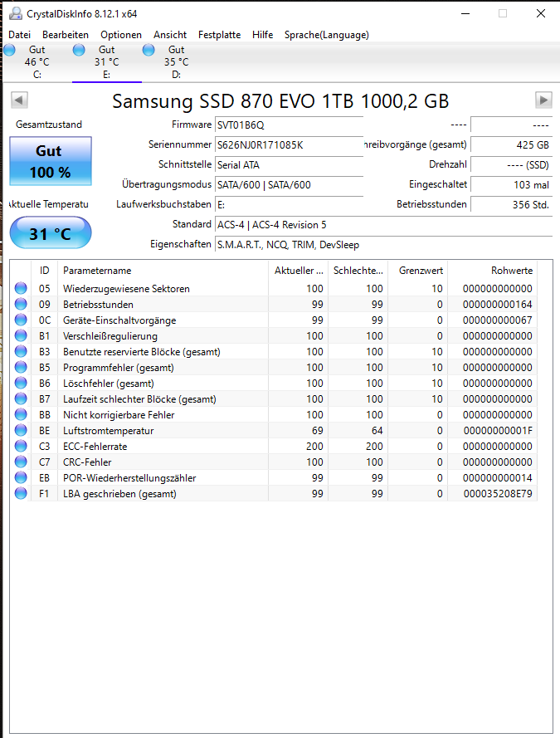This screenshot has height=738, width=560.
Task: Select drive E: tab at 31 °C
Action: 107,62
